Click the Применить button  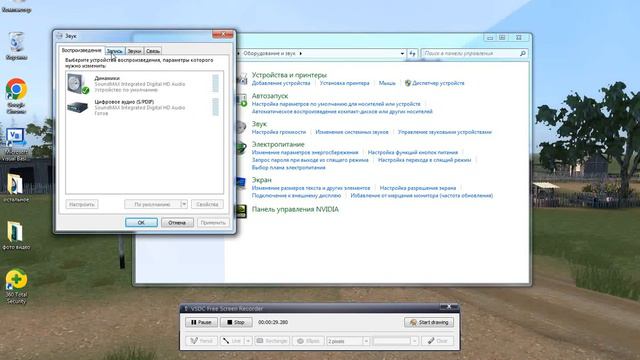213,222
